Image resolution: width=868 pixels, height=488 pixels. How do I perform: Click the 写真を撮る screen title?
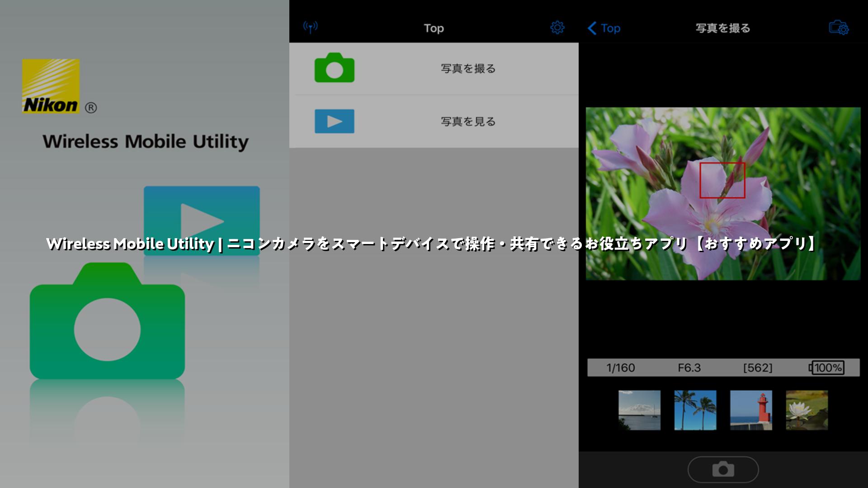[x=723, y=28]
